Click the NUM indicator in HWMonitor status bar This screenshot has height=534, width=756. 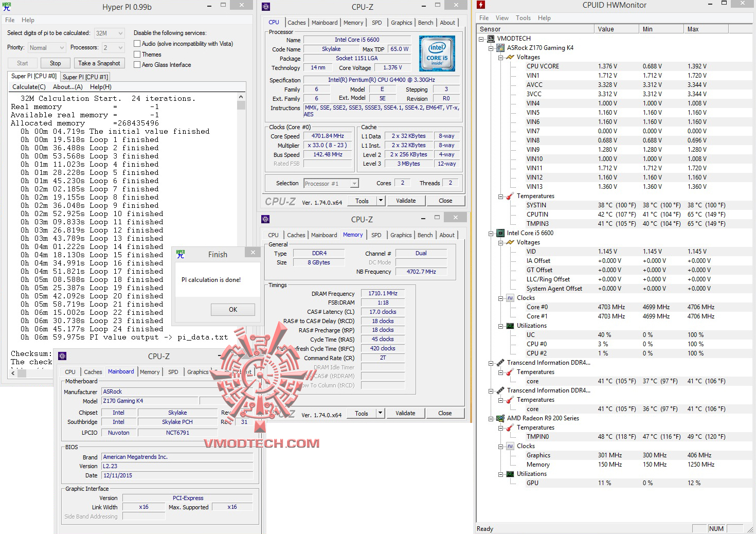(716, 529)
